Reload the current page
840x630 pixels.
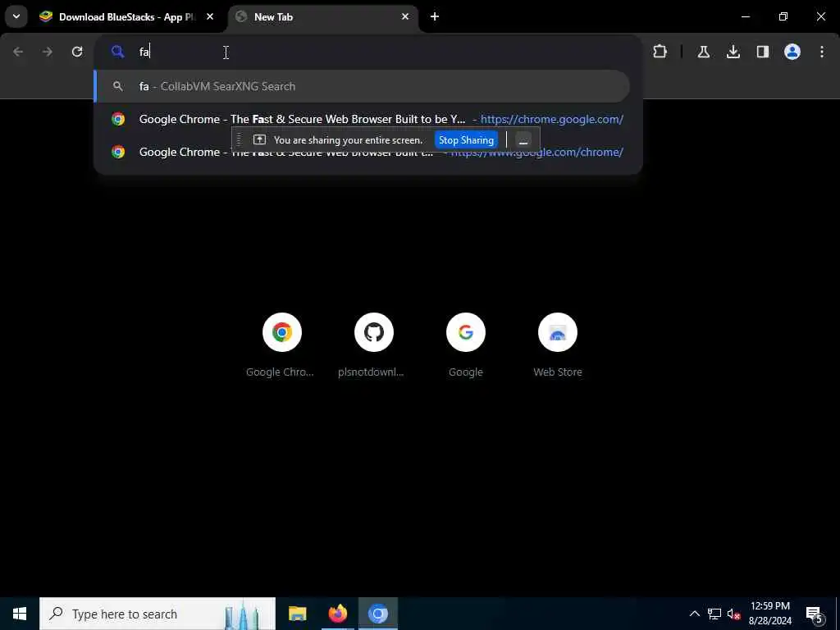(77, 52)
